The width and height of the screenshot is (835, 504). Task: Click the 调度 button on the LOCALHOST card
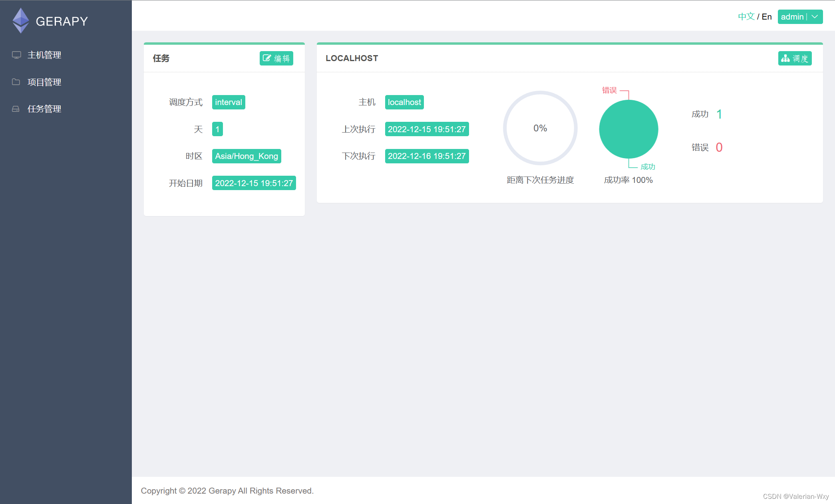(795, 58)
